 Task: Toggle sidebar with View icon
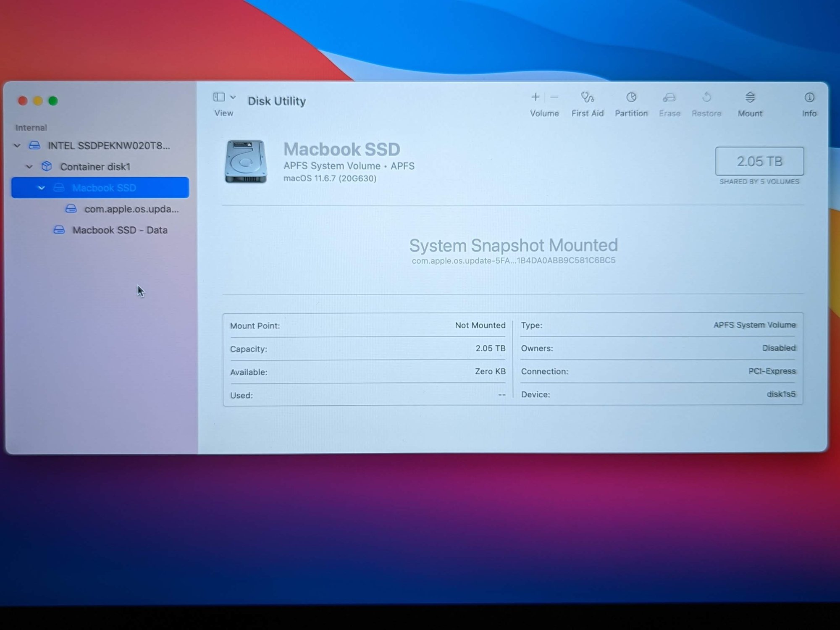click(x=219, y=97)
